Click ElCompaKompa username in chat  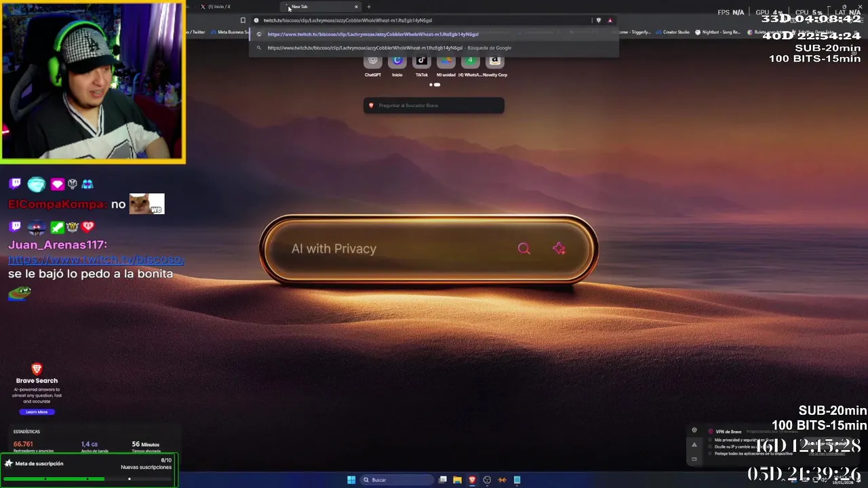pos(58,204)
